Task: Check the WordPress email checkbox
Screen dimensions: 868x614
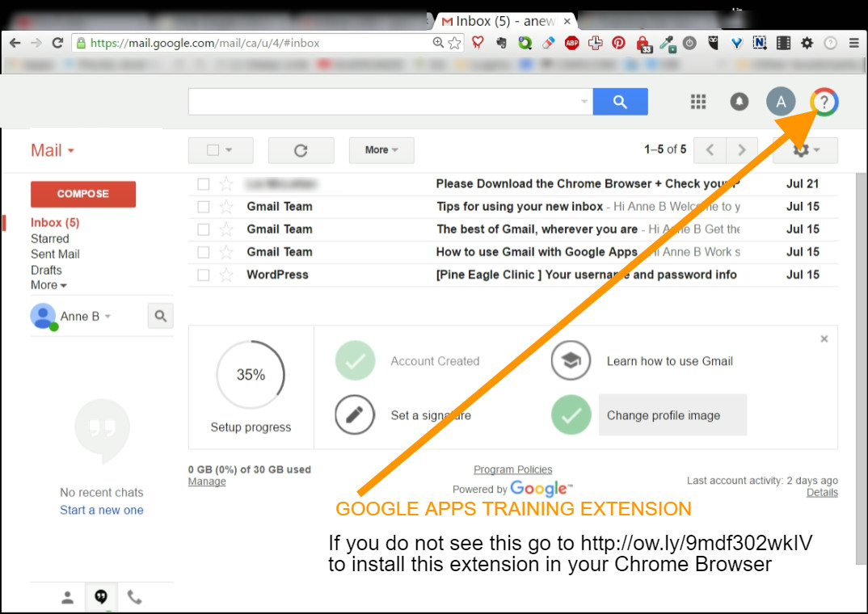Action: tap(204, 275)
